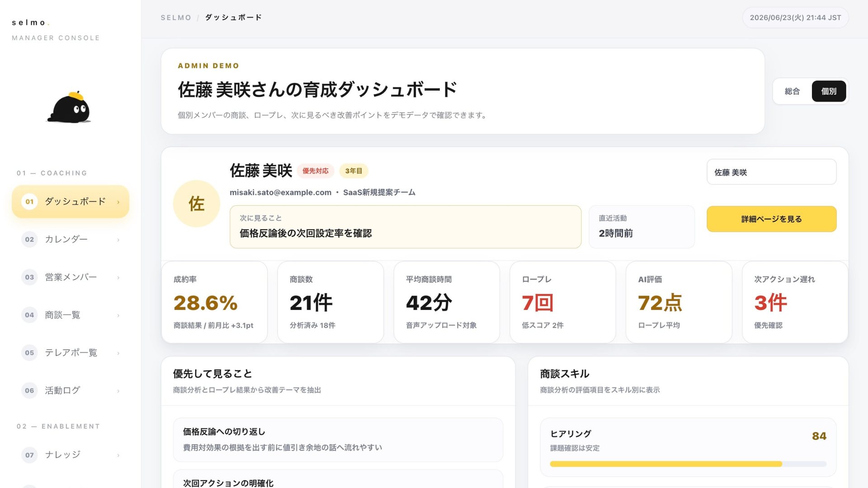Click the 課題確認は安定 note
868x488 pixels.
[x=575, y=448]
